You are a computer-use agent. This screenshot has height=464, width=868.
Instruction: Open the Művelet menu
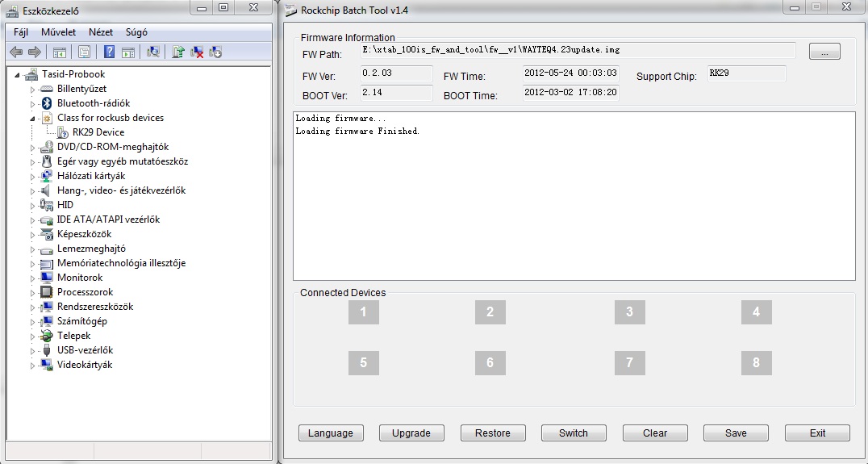pyautogui.click(x=58, y=32)
